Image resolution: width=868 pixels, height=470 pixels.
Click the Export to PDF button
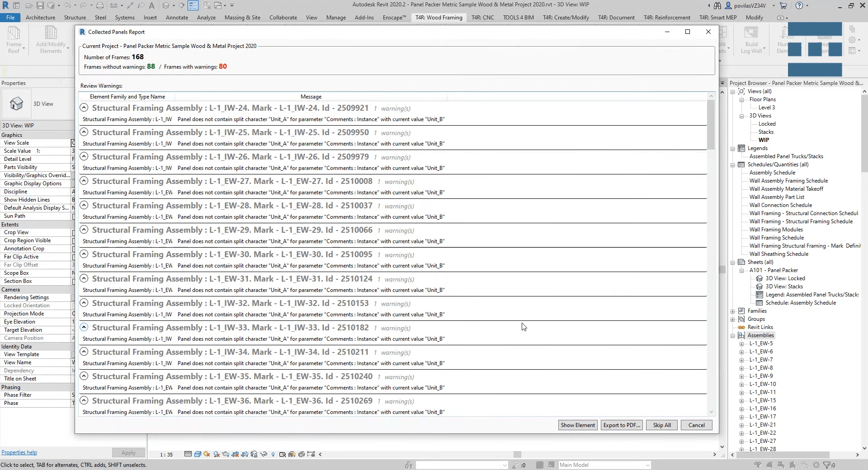(x=622, y=425)
